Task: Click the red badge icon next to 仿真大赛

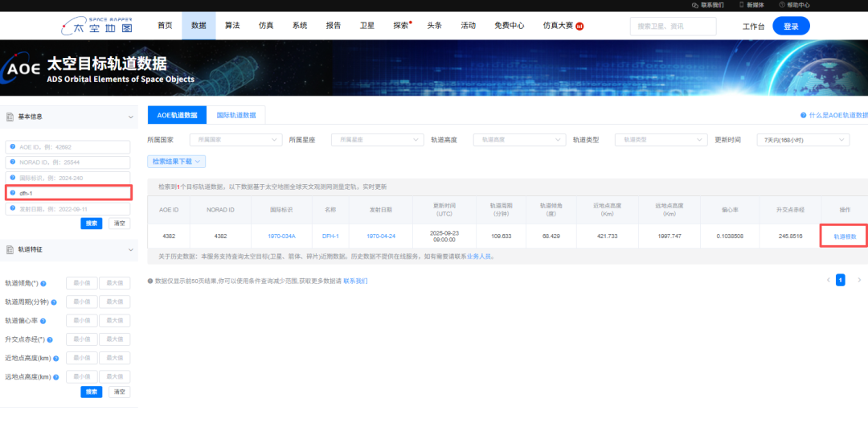Action: tap(579, 26)
